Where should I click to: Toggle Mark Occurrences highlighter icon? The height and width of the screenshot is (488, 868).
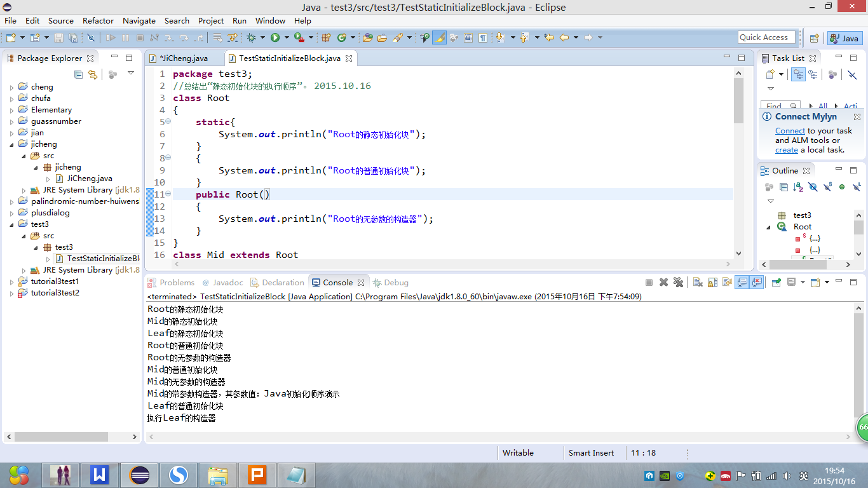(x=440, y=37)
